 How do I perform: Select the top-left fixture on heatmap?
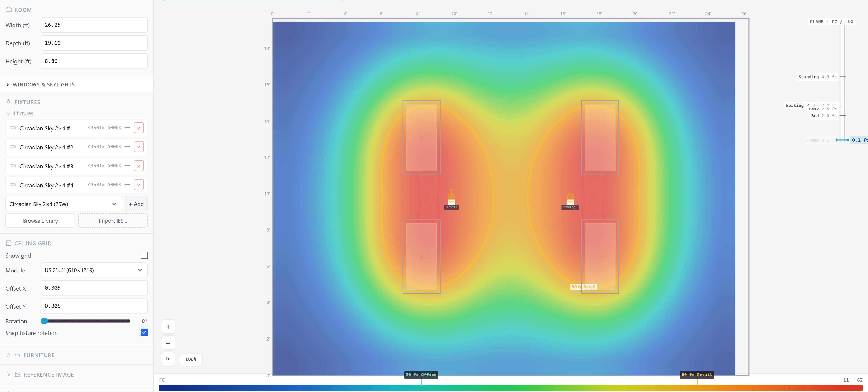pos(422,137)
